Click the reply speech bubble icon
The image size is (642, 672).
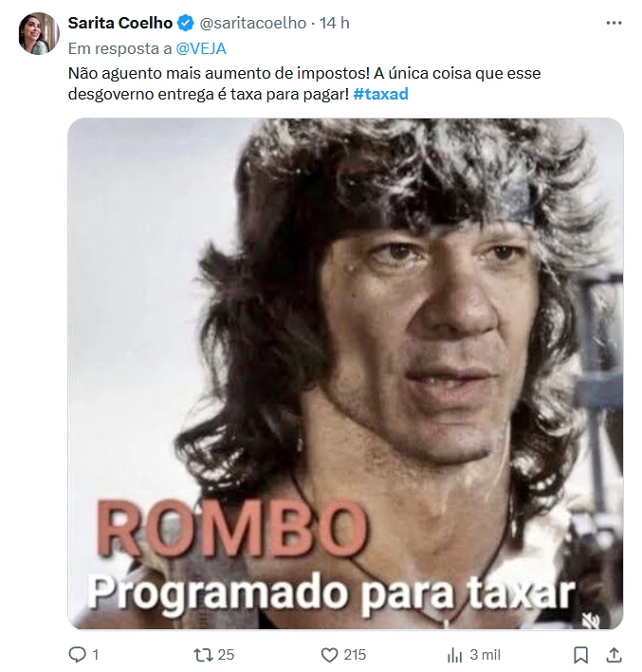pyautogui.click(x=78, y=654)
